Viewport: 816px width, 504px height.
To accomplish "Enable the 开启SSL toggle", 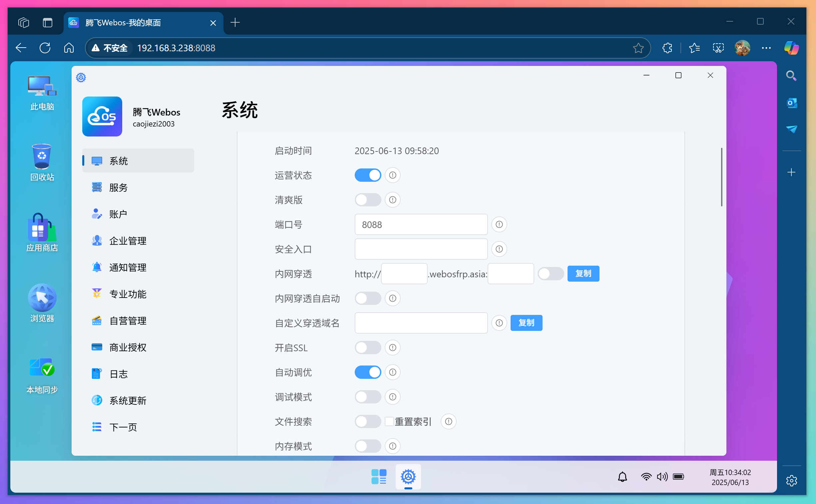I will tap(367, 347).
